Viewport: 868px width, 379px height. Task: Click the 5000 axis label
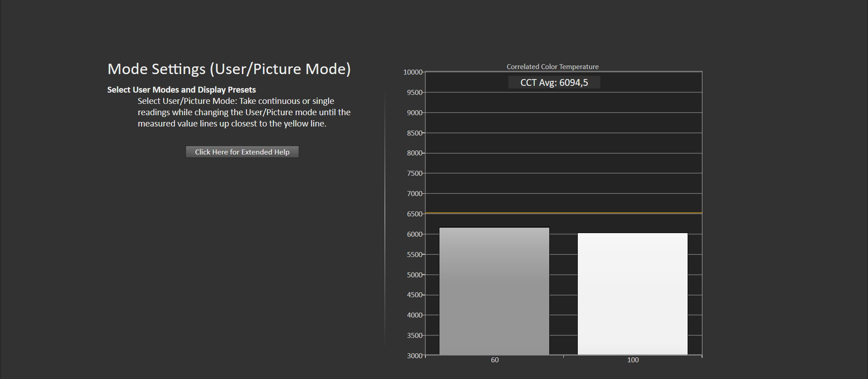click(415, 275)
